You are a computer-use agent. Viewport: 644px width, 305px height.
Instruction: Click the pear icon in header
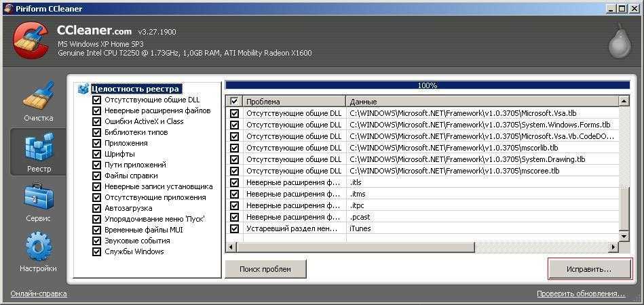[x=620, y=41]
